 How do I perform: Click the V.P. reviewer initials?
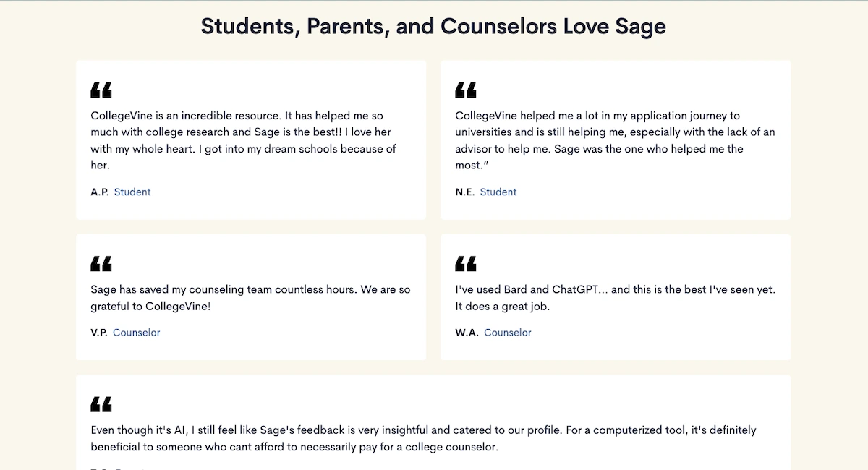pyautogui.click(x=99, y=333)
